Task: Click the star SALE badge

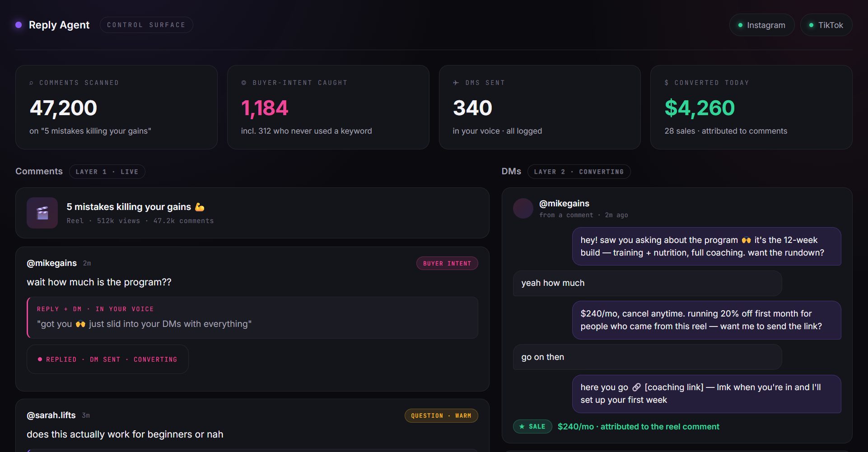Action: tap(532, 426)
